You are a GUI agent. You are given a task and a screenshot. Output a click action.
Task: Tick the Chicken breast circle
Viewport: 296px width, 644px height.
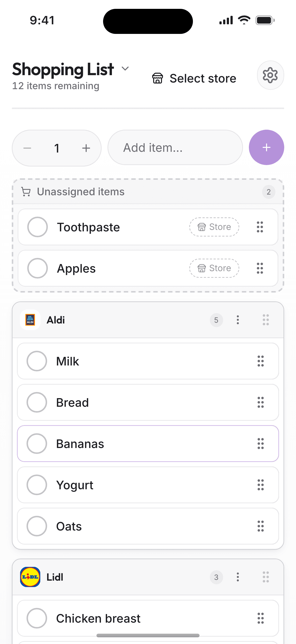[x=37, y=618]
